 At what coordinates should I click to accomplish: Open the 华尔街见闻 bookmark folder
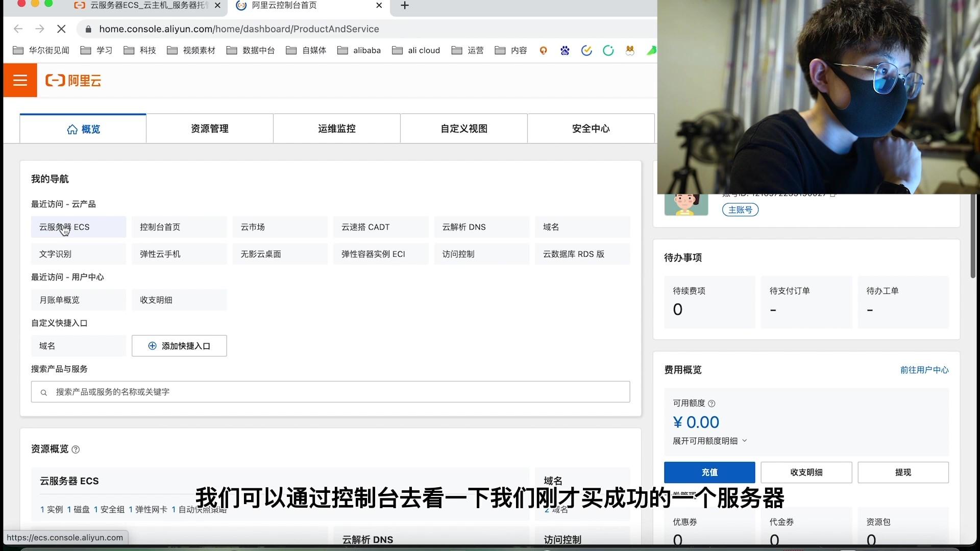[41, 51]
